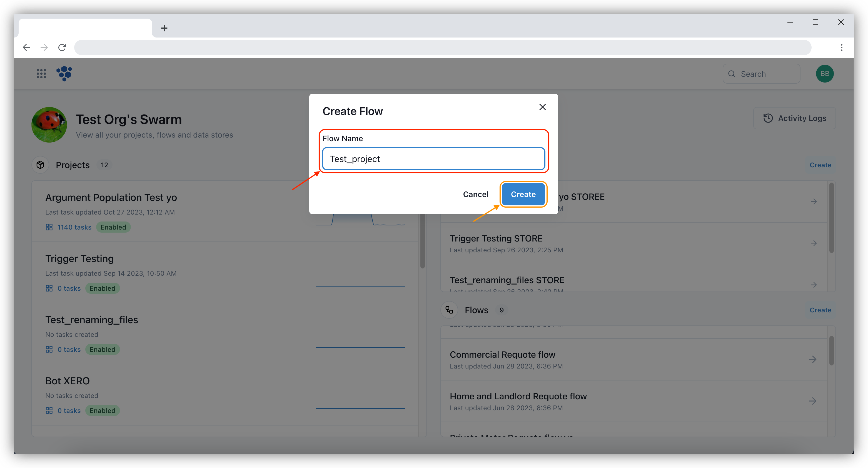Open Commercial Requote flow arrow
Image resolution: width=868 pixels, height=468 pixels.
[x=813, y=360]
